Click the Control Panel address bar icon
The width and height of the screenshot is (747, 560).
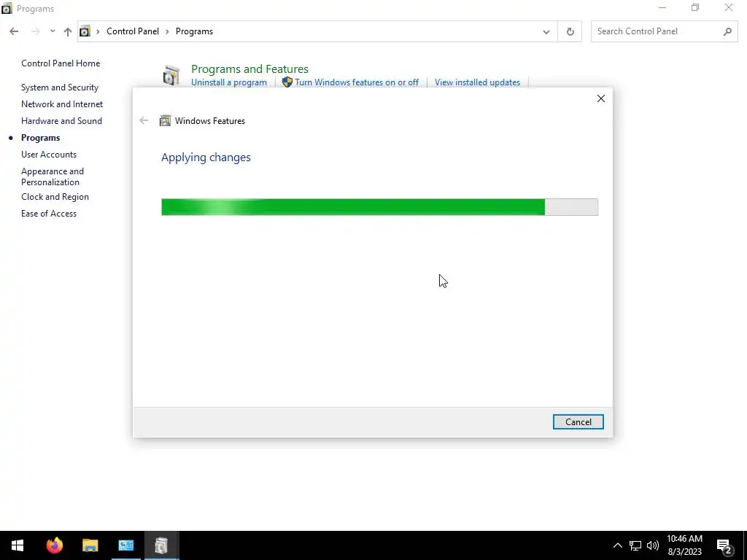click(85, 31)
